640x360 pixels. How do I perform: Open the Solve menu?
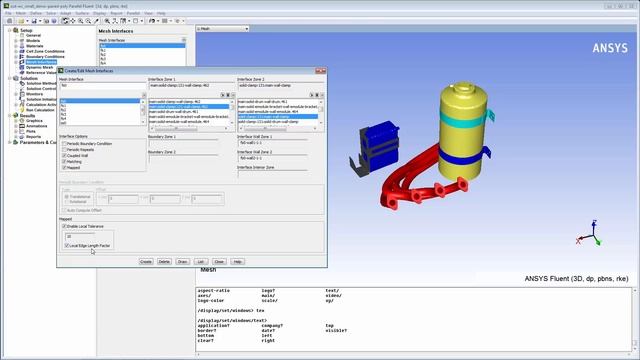[x=51, y=13]
